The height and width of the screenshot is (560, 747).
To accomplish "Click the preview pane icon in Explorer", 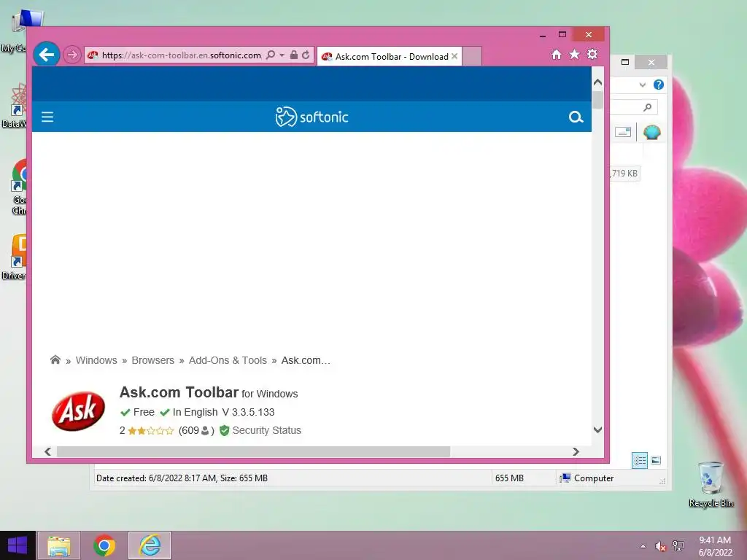I will pyautogui.click(x=623, y=132).
